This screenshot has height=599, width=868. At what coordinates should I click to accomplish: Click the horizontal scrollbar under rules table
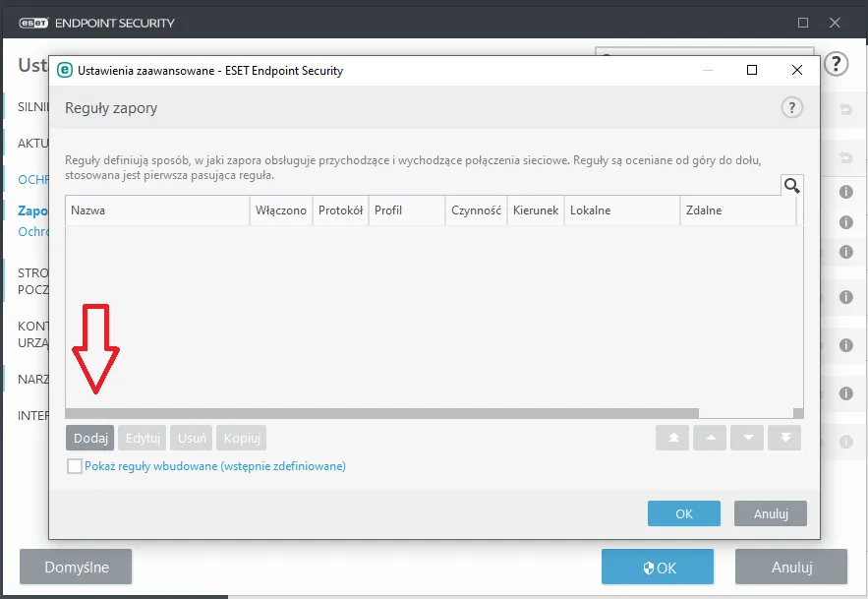click(382, 413)
